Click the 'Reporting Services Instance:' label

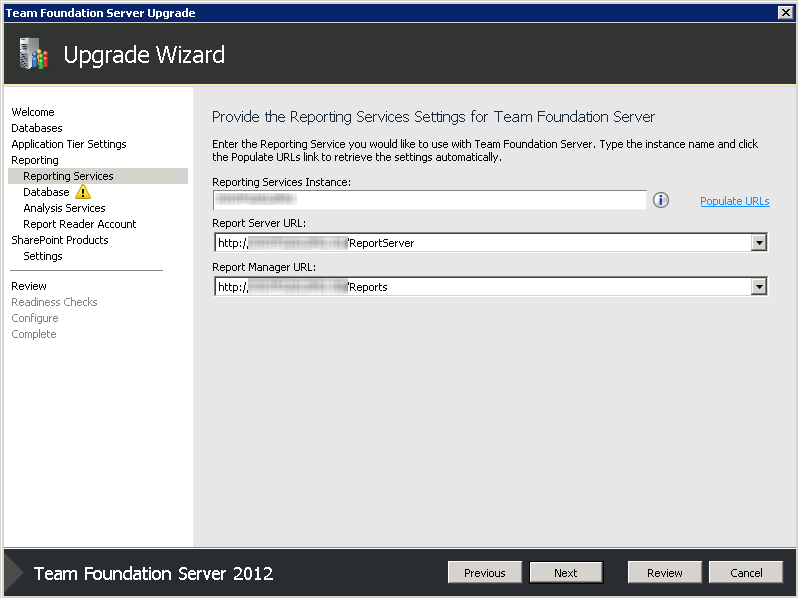[x=281, y=182]
